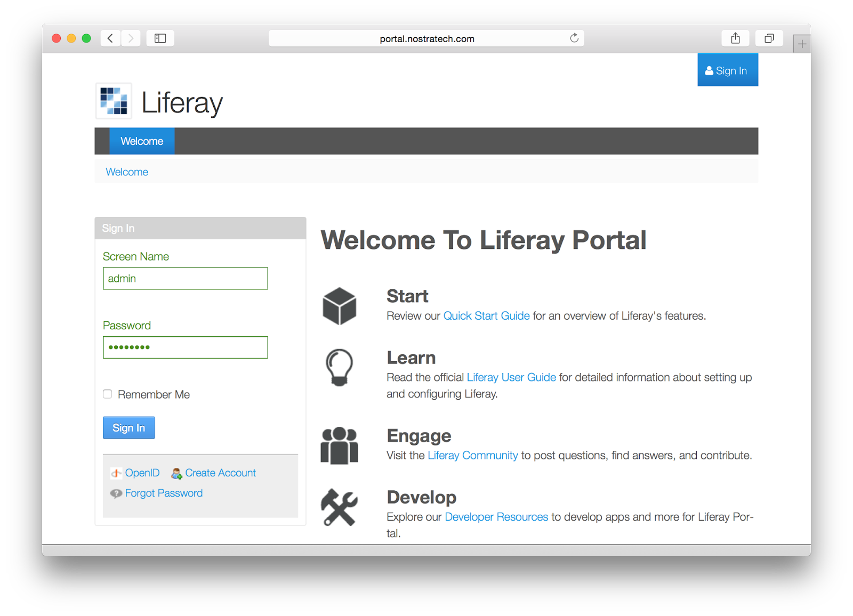Select the Welcome tab in the navigation bar

point(142,141)
